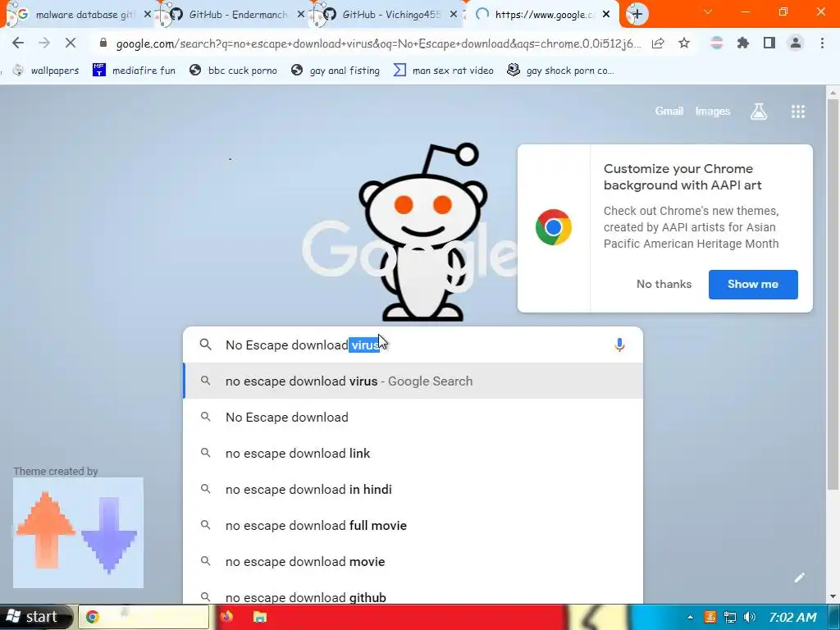This screenshot has height=630, width=840.
Task: Open Firefox from the taskbar
Action: (x=226, y=617)
